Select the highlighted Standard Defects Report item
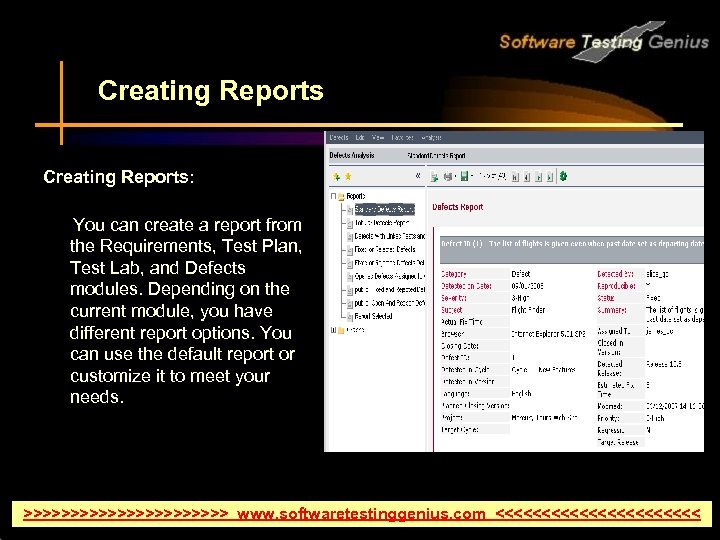Viewport: 720px width, 540px height. click(x=385, y=209)
